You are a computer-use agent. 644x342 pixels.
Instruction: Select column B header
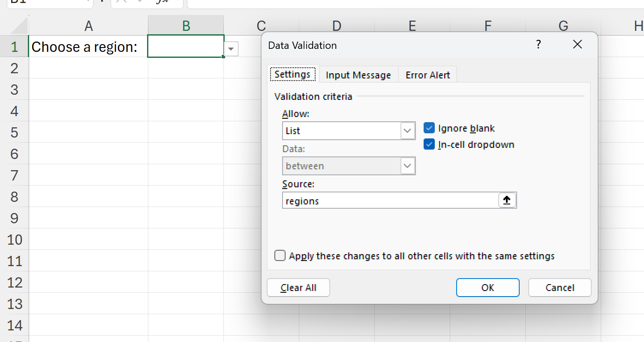(186, 26)
